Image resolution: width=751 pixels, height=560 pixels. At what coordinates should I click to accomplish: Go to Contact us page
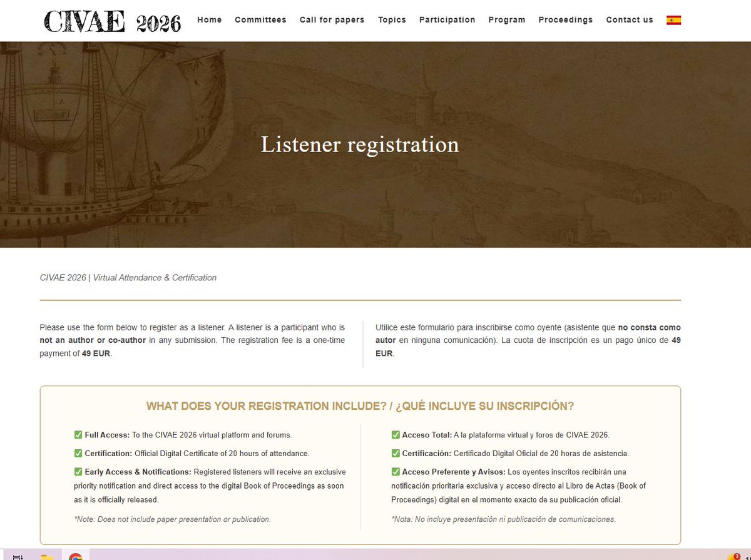(x=630, y=20)
